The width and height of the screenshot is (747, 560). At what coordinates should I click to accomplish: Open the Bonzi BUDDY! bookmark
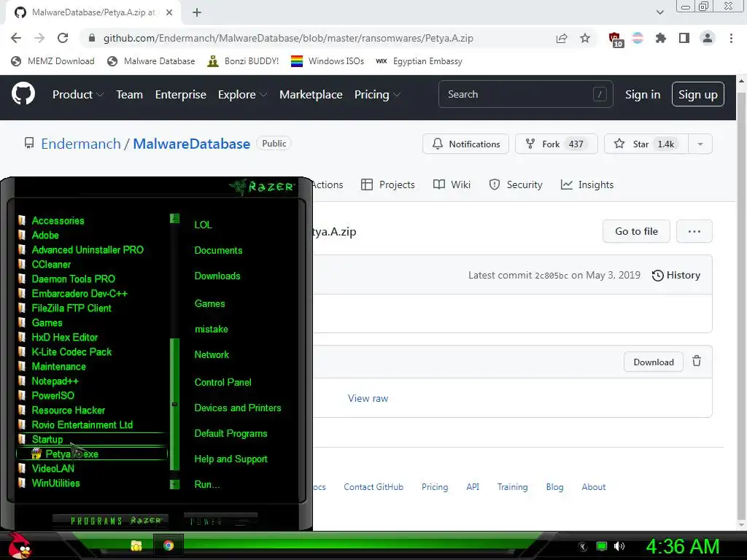(x=244, y=61)
